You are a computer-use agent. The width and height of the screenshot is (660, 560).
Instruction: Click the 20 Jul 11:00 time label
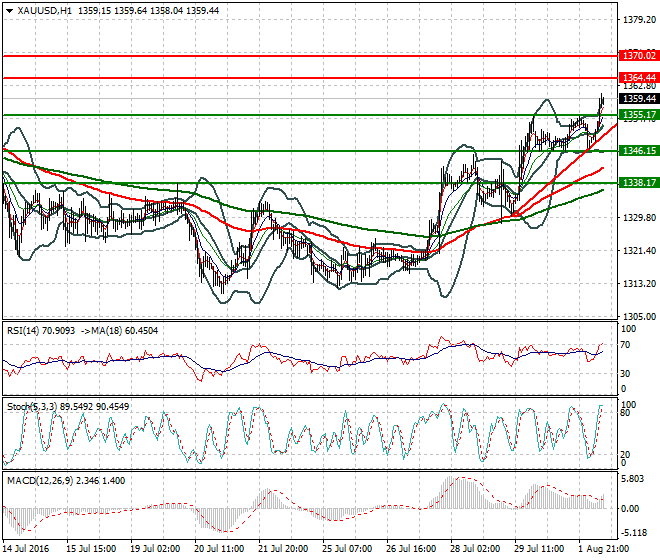pos(219,549)
